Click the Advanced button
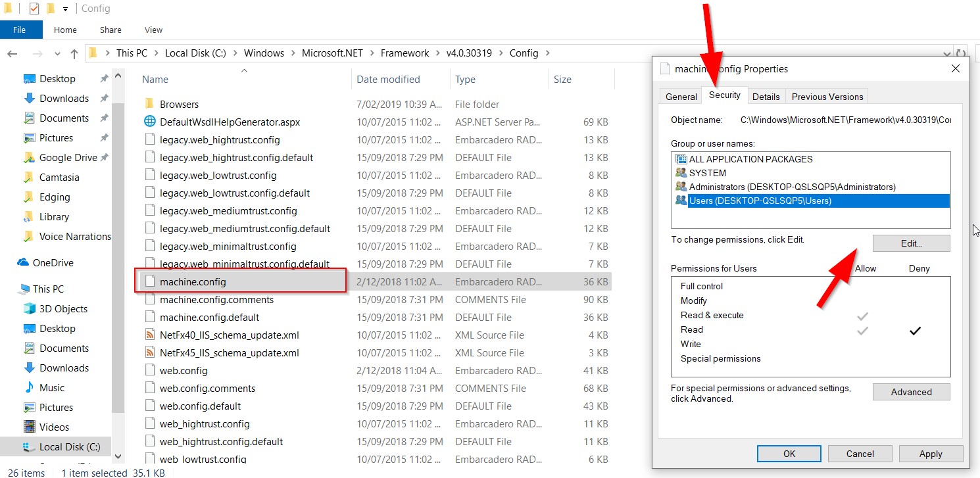Screen dimensions: 980x478 point(911,392)
